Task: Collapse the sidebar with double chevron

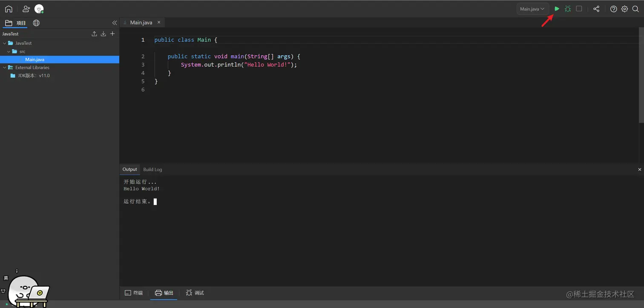Action: [114, 23]
